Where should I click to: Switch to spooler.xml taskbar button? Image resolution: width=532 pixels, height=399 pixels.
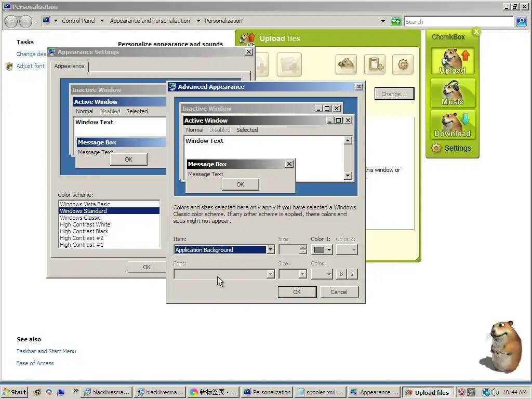coord(321,392)
